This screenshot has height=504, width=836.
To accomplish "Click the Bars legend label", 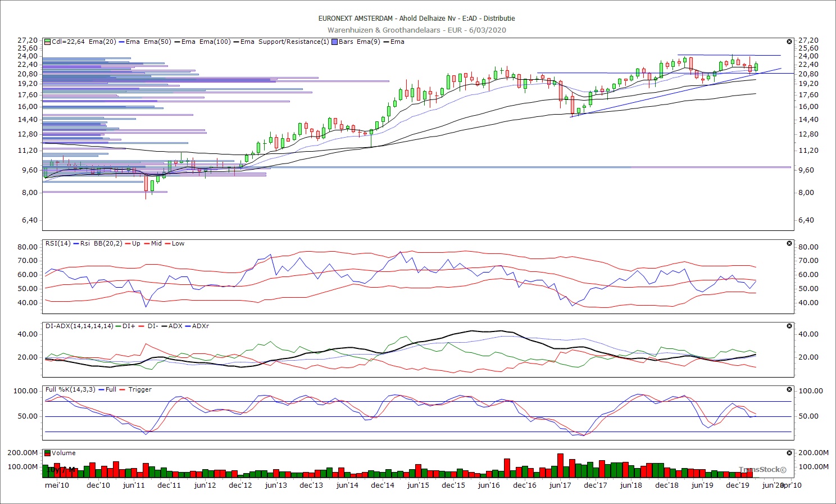I will (x=346, y=42).
